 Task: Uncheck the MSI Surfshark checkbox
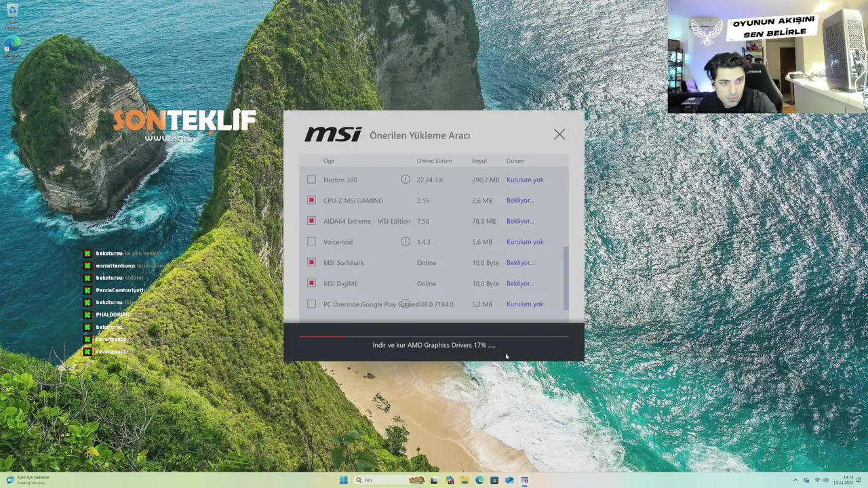pyautogui.click(x=311, y=262)
